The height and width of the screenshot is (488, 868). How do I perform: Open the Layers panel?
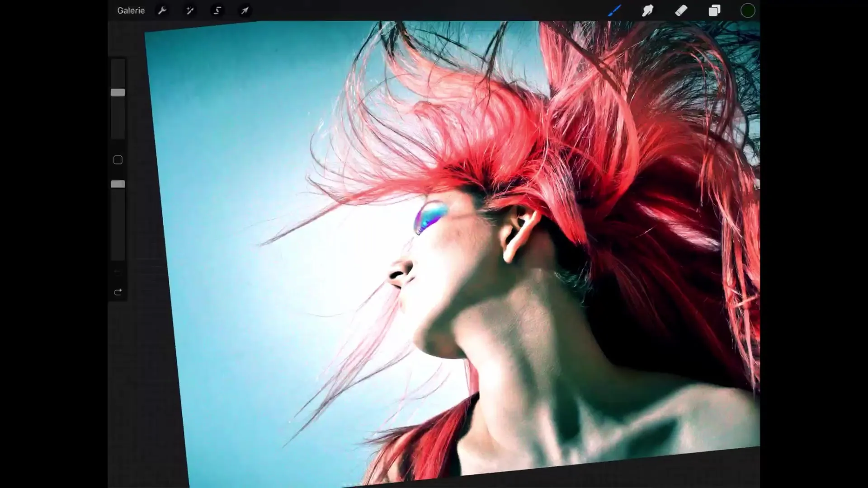click(714, 10)
